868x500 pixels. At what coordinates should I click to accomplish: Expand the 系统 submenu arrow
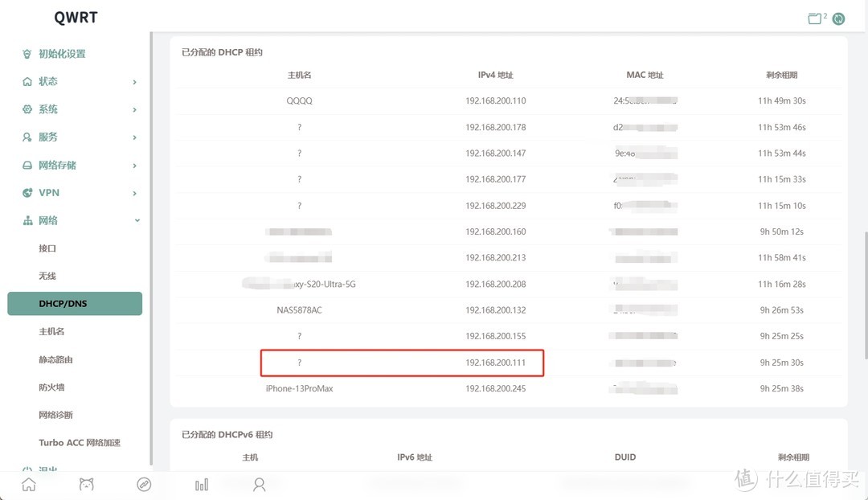tap(134, 109)
